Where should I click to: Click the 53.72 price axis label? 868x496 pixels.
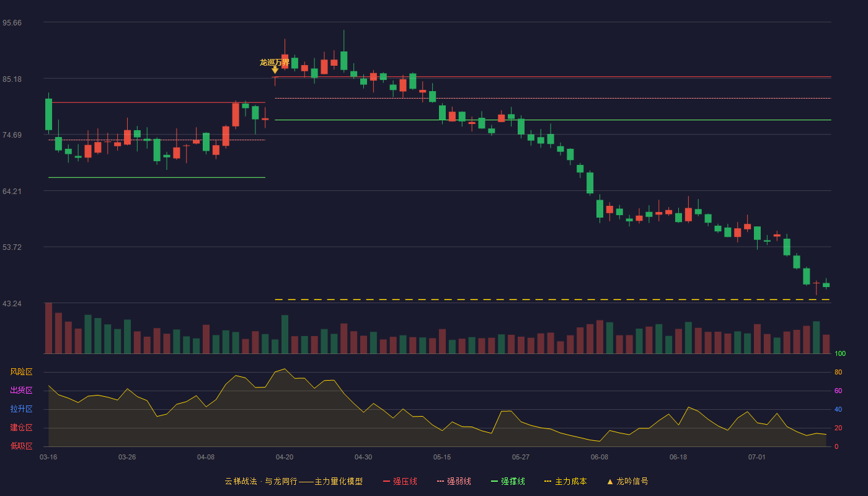click(12, 247)
